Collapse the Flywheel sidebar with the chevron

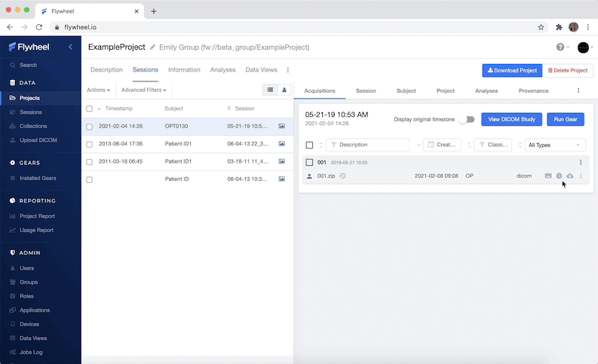pos(70,47)
